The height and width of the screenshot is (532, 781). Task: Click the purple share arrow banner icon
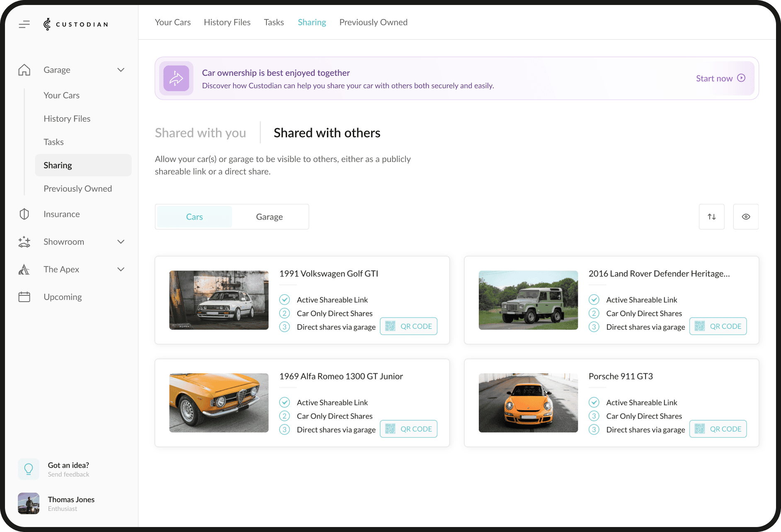[x=176, y=78]
